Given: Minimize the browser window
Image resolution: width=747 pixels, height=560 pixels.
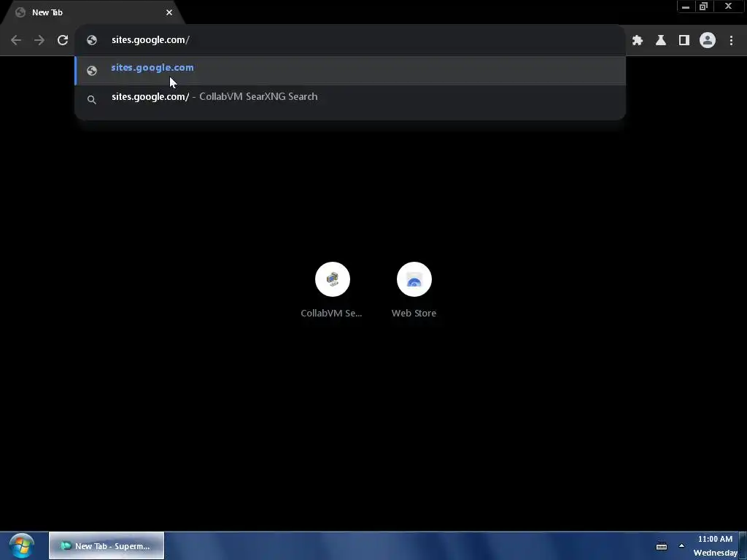Looking at the screenshot, I should (x=686, y=7).
